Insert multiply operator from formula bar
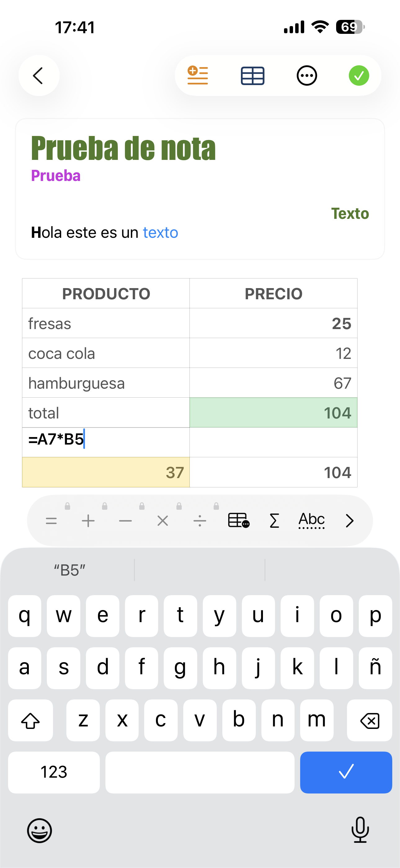 (x=162, y=521)
